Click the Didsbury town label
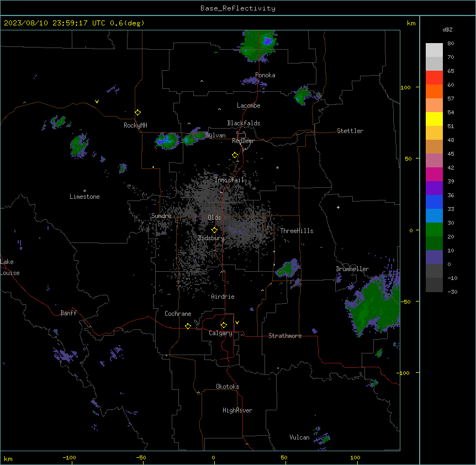The image size is (476, 465). tap(211, 238)
